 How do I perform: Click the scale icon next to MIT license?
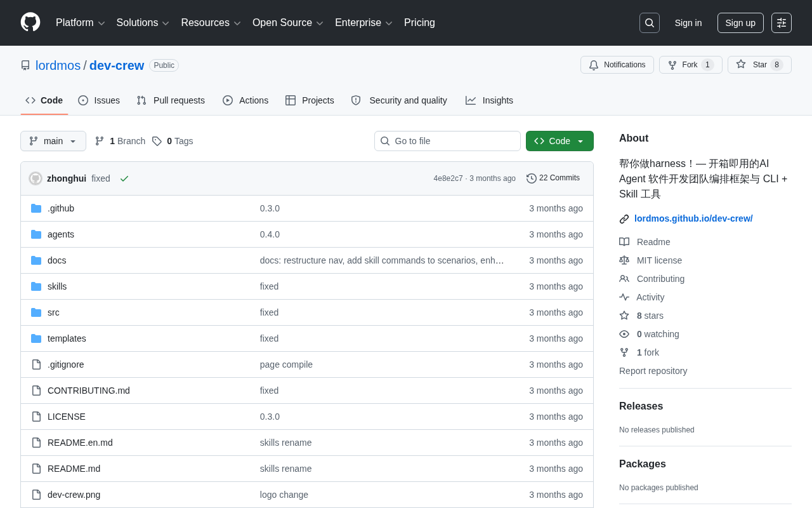[624, 260]
